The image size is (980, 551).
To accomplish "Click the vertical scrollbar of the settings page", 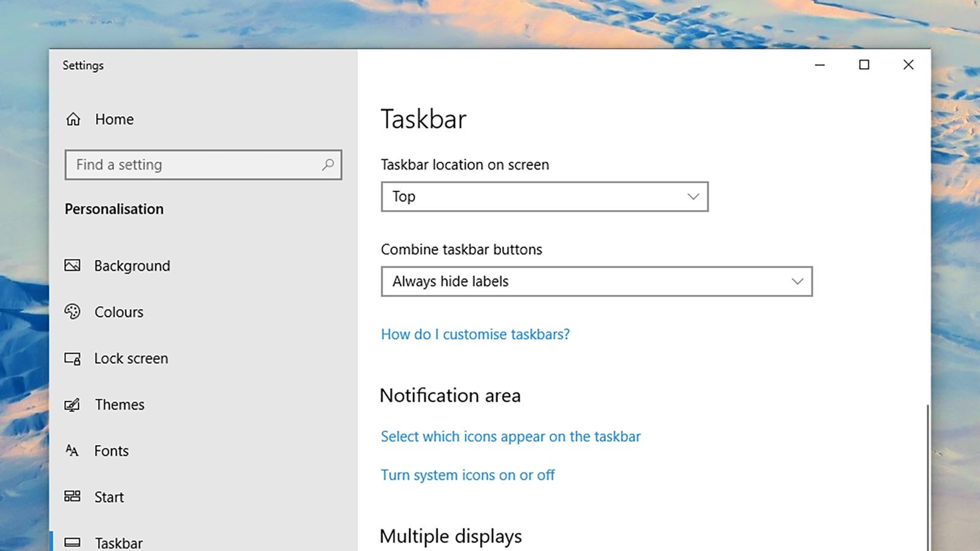I will pyautogui.click(x=927, y=478).
